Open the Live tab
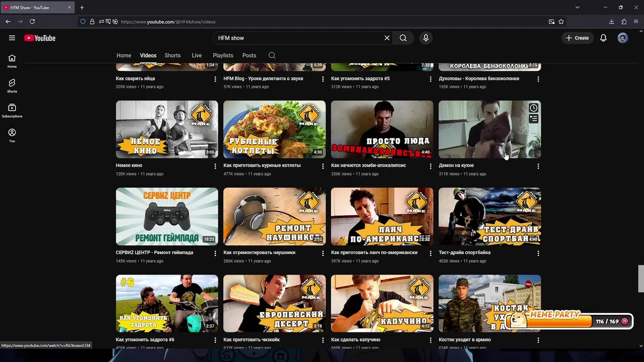The image size is (644, 362). (197, 55)
